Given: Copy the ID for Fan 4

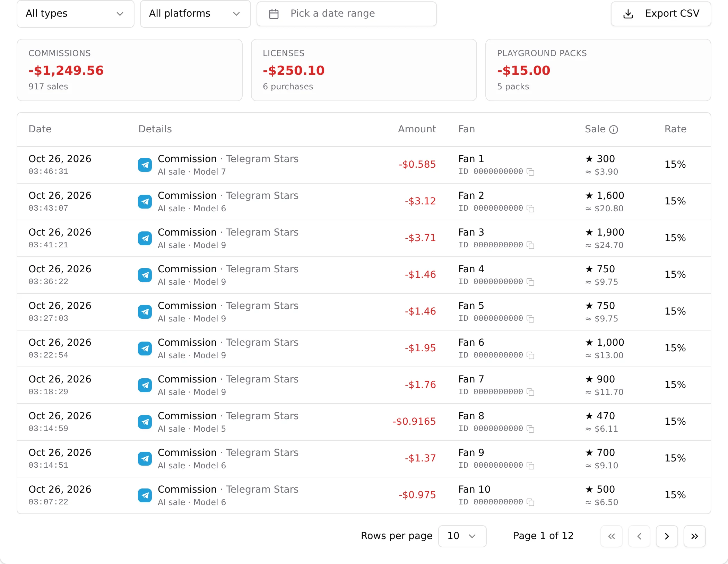Looking at the screenshot, I should (x=530, y=282).
